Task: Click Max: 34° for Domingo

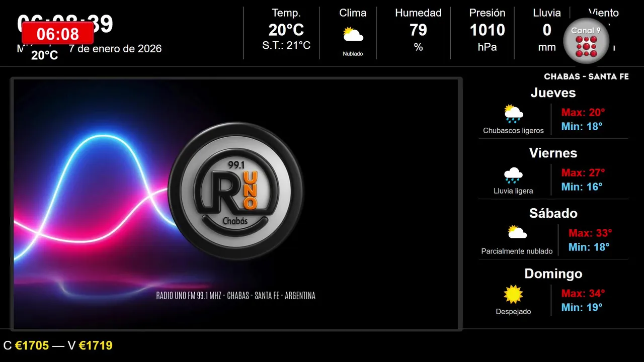Action: [x=583, y=294]
